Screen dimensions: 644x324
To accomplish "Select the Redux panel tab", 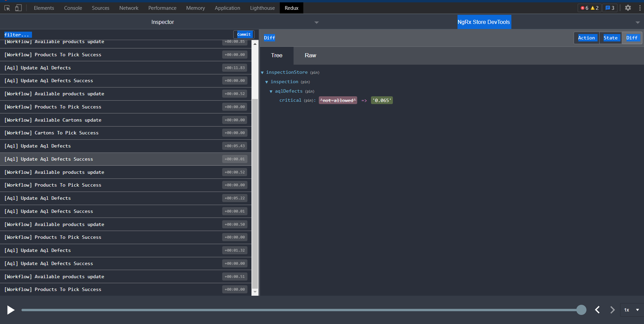I will pyautogui.click(x=292, y=8).
